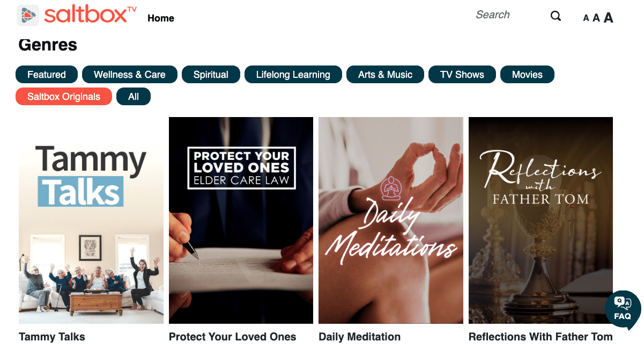This screenshot has width=644, height=349.
Task: Click the search magnifying glass icon
Action: click(556, 16)
